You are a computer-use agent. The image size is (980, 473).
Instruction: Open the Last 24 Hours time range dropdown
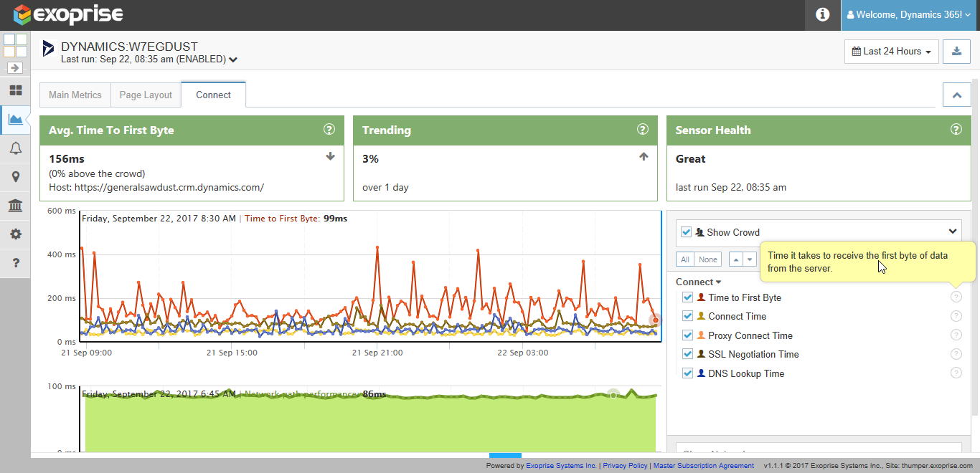pos(891,52)
